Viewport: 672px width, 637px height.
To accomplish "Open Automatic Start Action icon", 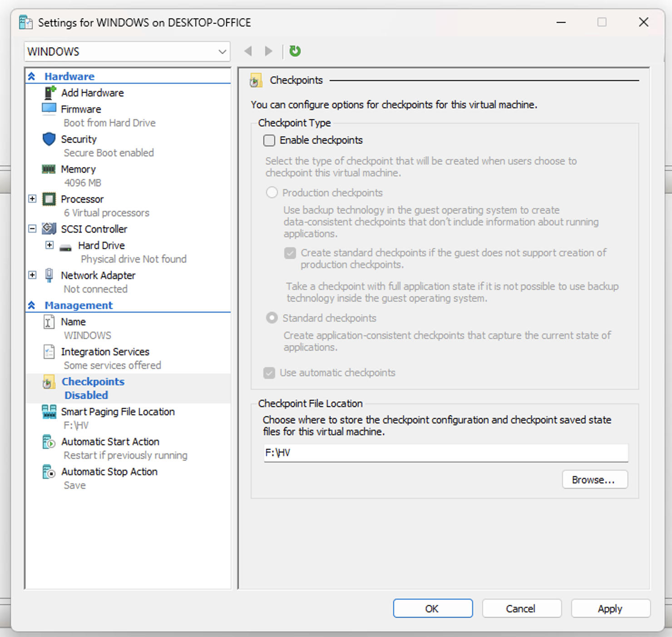I will pos(49,442).
